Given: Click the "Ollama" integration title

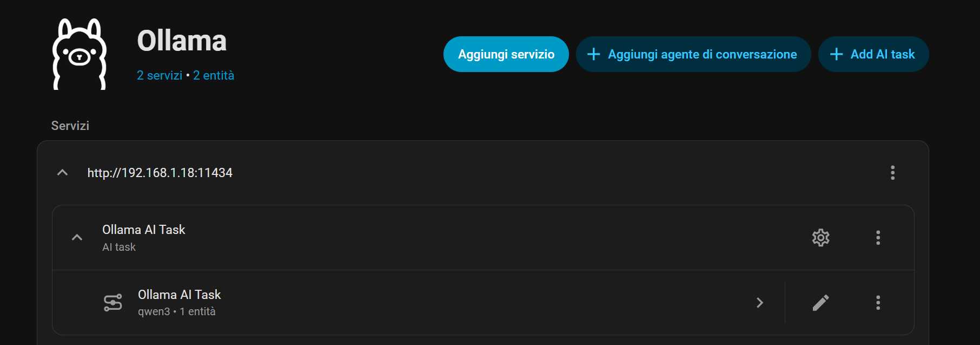Looking at the screenshot, I should [182, 41].
